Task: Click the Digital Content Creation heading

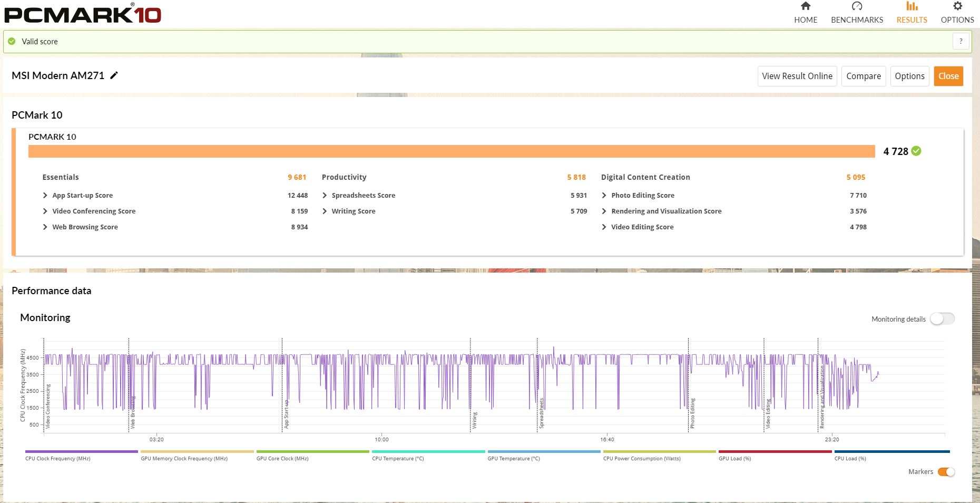Action: click(x=645, y=177)
